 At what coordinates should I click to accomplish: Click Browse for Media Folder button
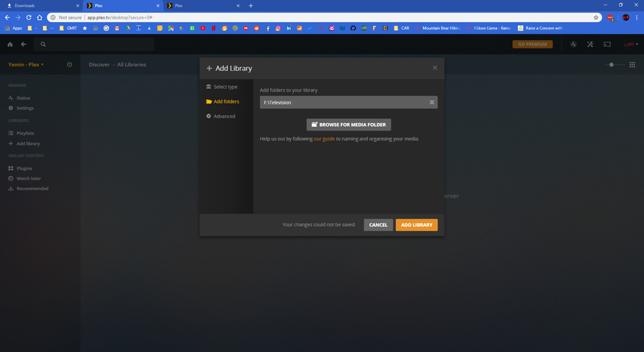click(x=348, y=125)
